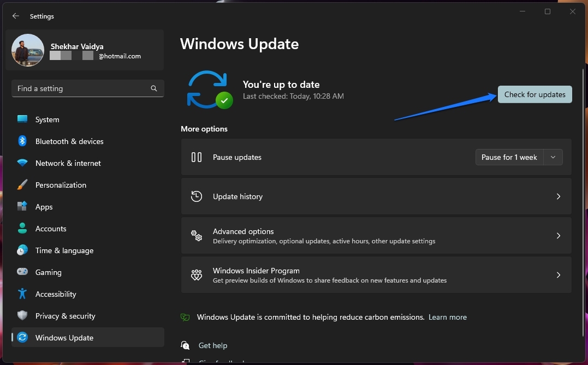588x365 pixels.
Task: Expand Advanced options with the chevron
Action: (x=559, y=236)
